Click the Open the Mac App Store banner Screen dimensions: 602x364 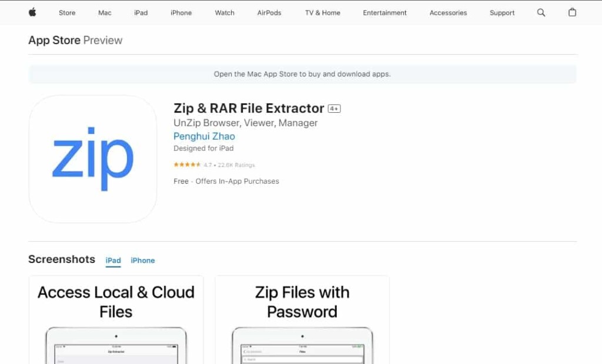[x=303, y=74]
